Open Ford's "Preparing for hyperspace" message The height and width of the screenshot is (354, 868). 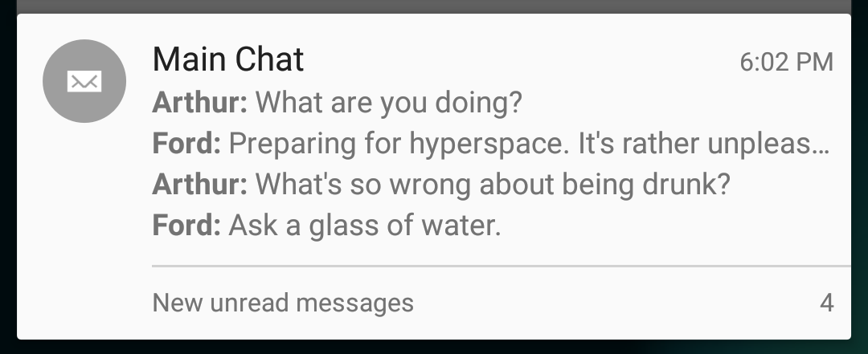(x=491, y=144)
